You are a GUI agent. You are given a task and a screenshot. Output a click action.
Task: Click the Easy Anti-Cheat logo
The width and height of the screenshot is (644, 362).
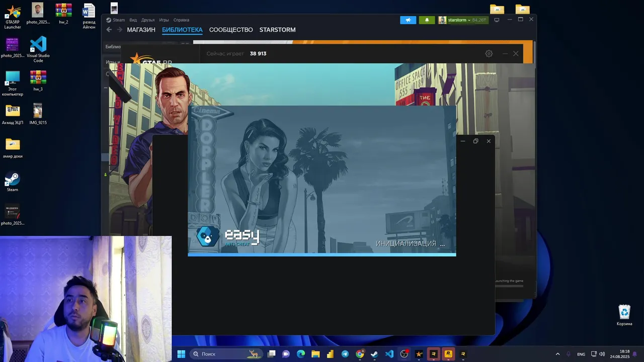(x=227, y=236)
